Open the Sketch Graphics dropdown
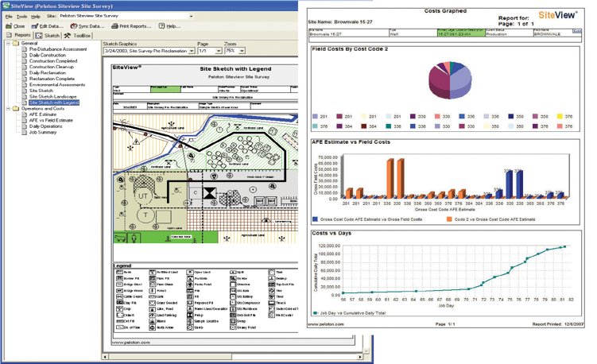Screen dimensions: 597x364 click(x=192, y=51)
